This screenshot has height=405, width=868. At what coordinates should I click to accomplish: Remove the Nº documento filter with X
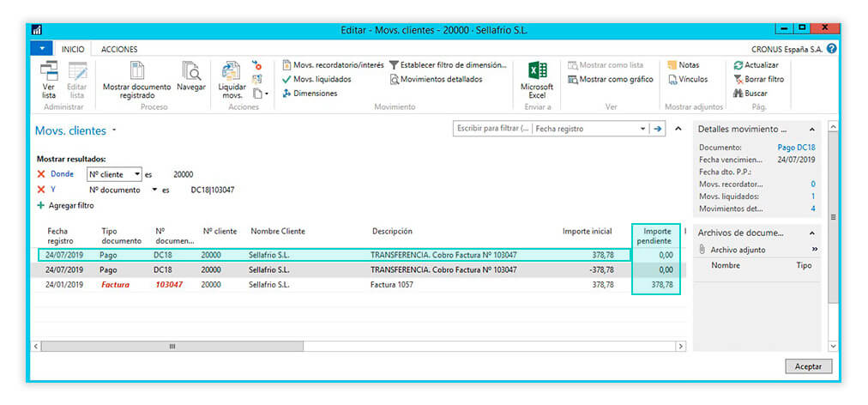pos(41,190)
